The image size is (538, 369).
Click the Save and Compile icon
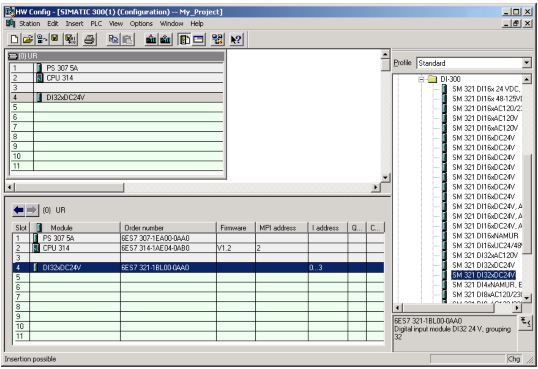[x=70, y=39]
